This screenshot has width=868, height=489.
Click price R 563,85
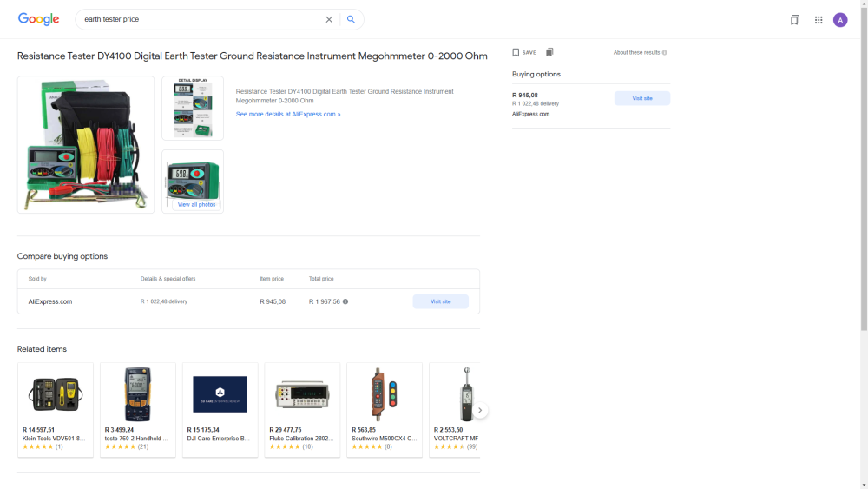tap(364, 430)
